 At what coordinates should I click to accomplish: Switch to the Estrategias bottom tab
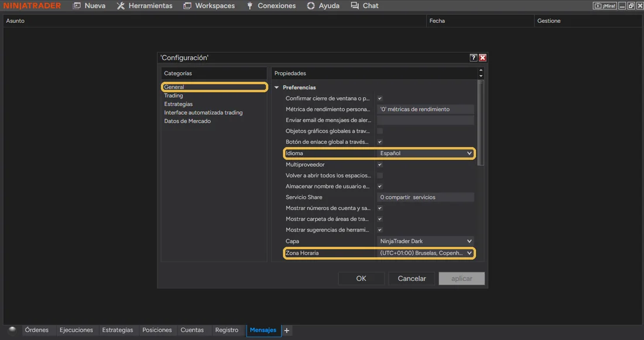pyautogui.click(x=118, y=330)
